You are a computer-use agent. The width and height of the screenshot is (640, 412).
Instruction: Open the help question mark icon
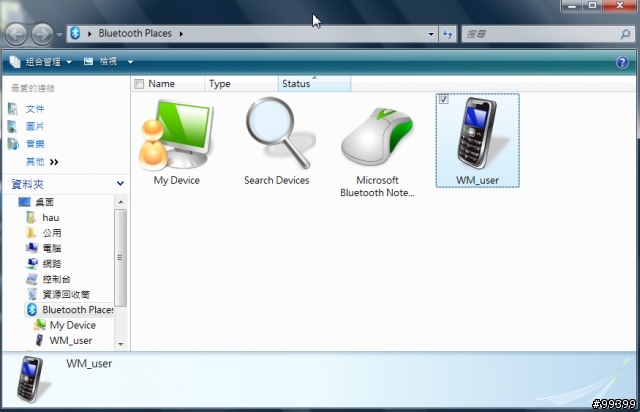[x=622, y=62]
